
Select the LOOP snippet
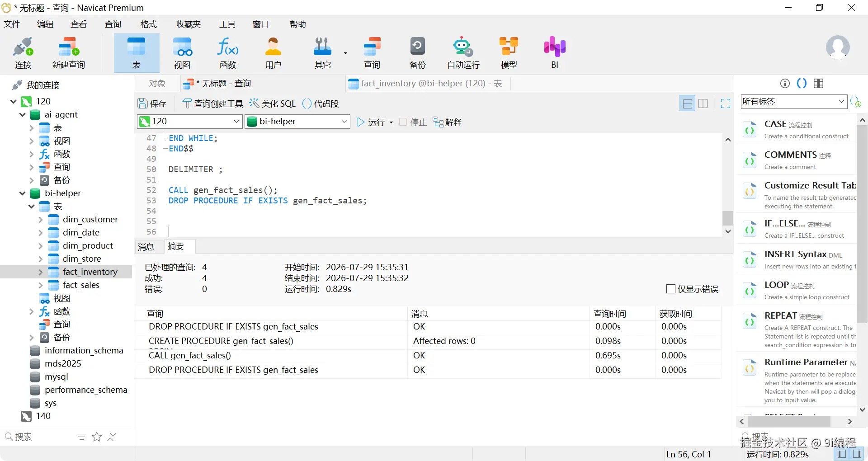point(797,290)
